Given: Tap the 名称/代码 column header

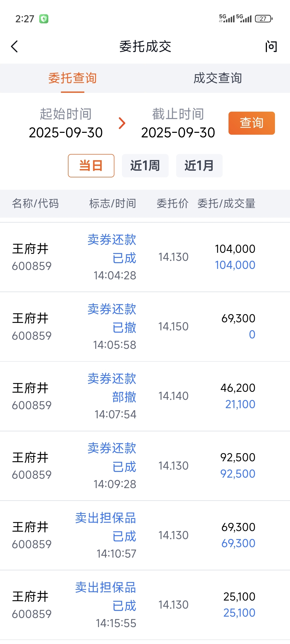Looking at the screenshot, I should 35,203.
